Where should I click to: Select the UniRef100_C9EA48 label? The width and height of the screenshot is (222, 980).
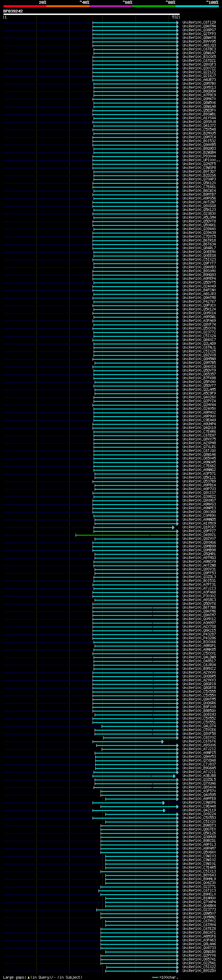199,806
